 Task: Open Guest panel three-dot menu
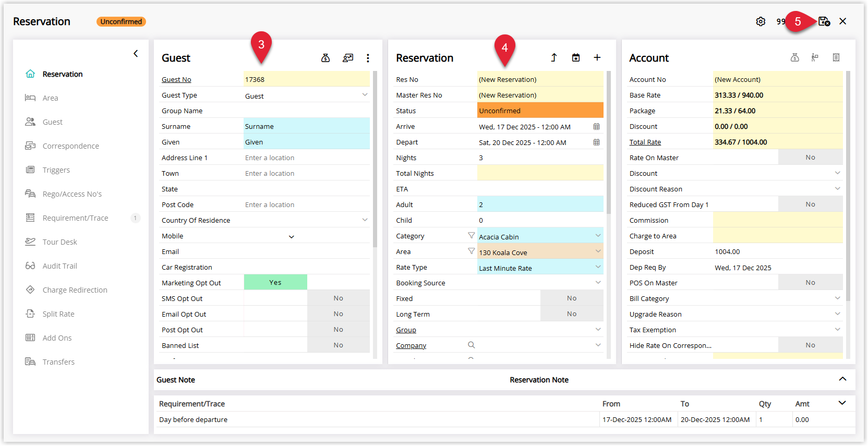click(368, 58)
